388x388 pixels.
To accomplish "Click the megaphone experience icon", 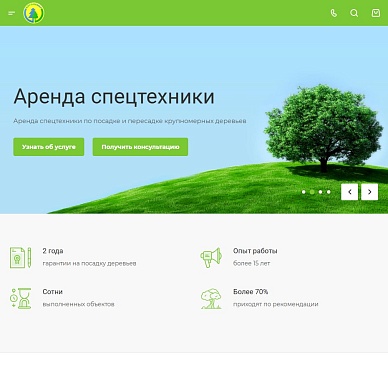I will click(x=211, y=257).
